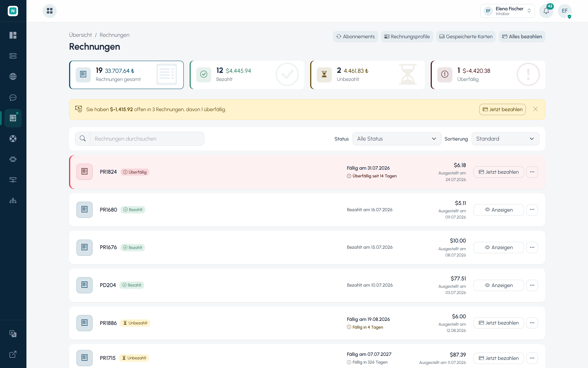Click 'Überfällig seit 14 Tagen' text
Viewport: 588px width, 368px height.
(x=374, y=176)
